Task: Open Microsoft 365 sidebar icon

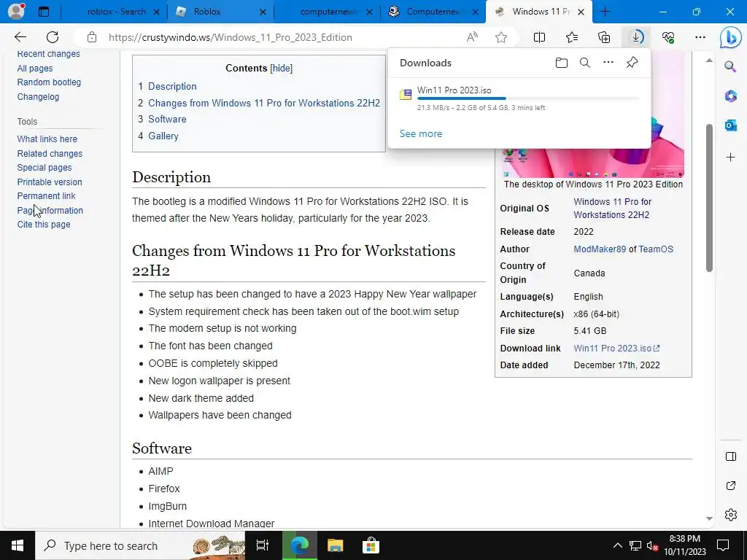Action: (730, 96)
